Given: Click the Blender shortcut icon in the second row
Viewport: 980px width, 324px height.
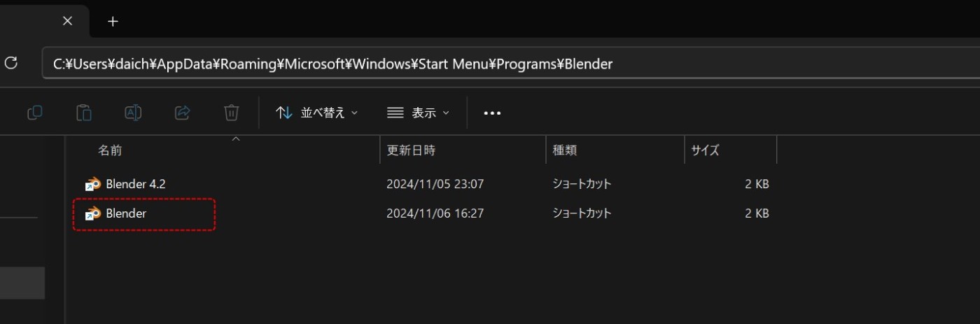Looking at the screenshot, I should click(x=93, y=213).
